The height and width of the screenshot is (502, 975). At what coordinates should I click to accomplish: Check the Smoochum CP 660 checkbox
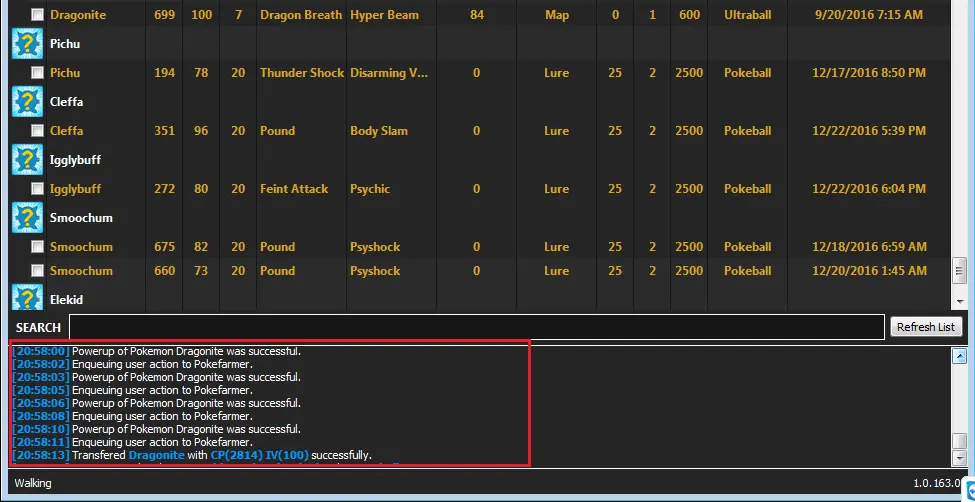click(37, 271)
